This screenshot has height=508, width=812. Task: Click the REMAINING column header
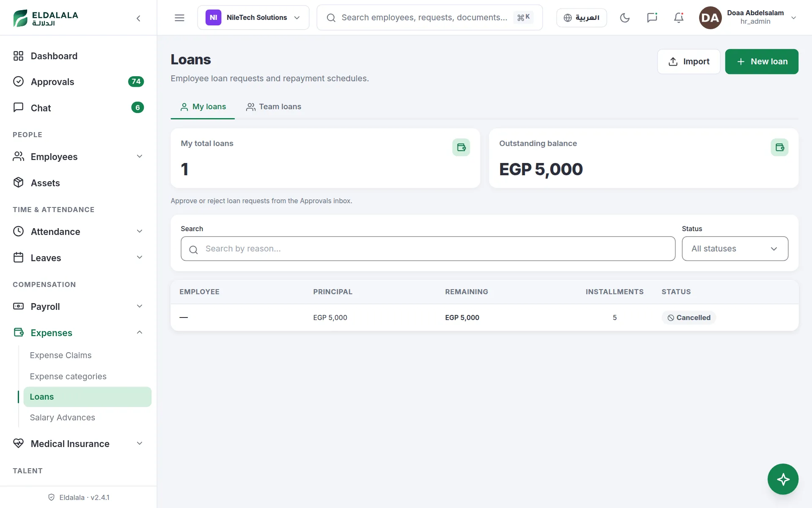[466, 292]
